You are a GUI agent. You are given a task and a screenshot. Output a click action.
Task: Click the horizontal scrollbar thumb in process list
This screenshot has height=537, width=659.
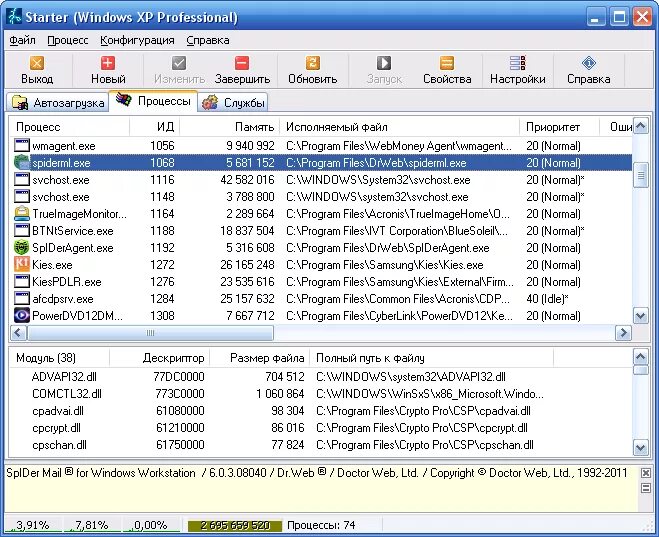click(150, 333)
